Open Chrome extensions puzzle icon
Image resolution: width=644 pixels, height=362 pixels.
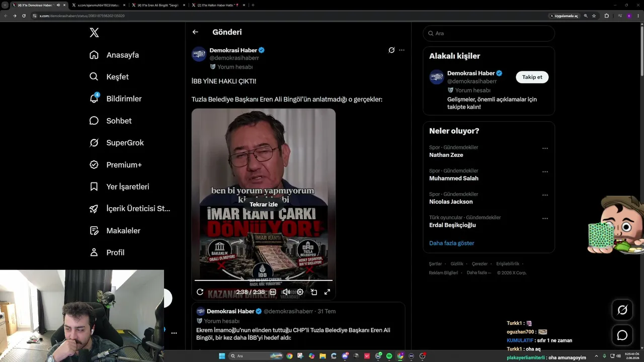point(606,16)
